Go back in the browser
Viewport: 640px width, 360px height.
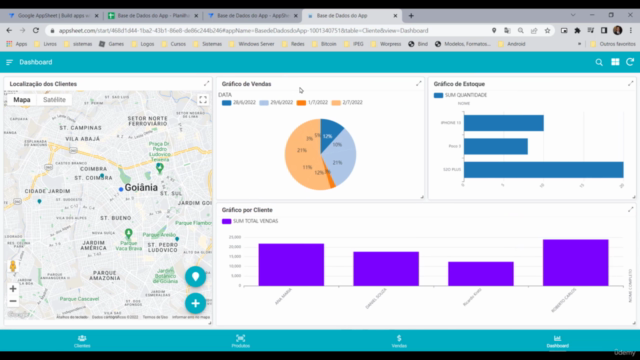[9, 31]
